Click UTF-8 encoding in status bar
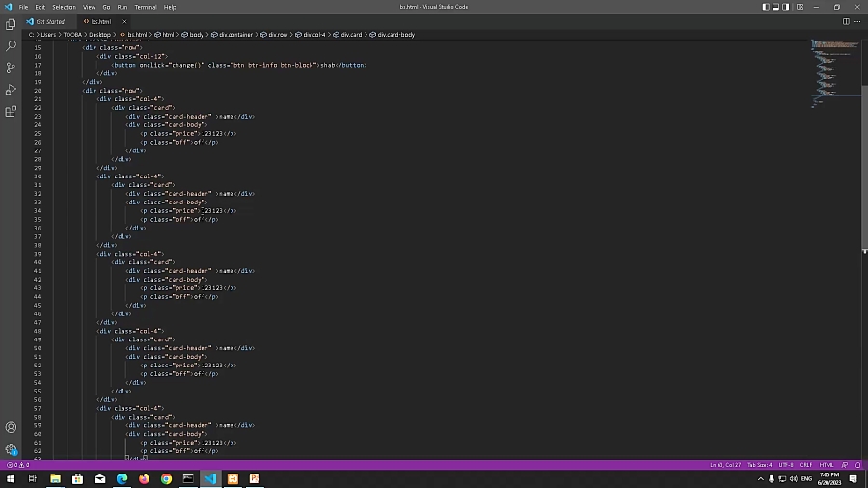The height and width of the screenshot is (488, 868). click(785, 465)
